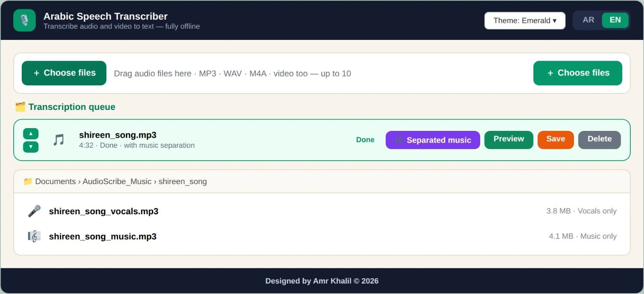Click Designed by Amr Khalil footer text
The height and width of the screenshot is (294, 644).
tap(322, 281)
